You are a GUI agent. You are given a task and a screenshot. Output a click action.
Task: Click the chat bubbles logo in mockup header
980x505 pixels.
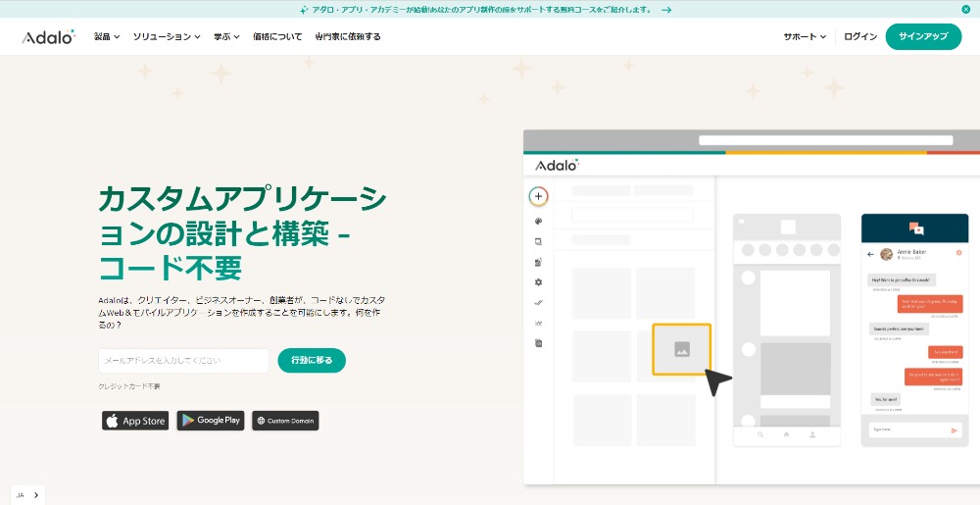pyautogui.click(x=916, y=228)
